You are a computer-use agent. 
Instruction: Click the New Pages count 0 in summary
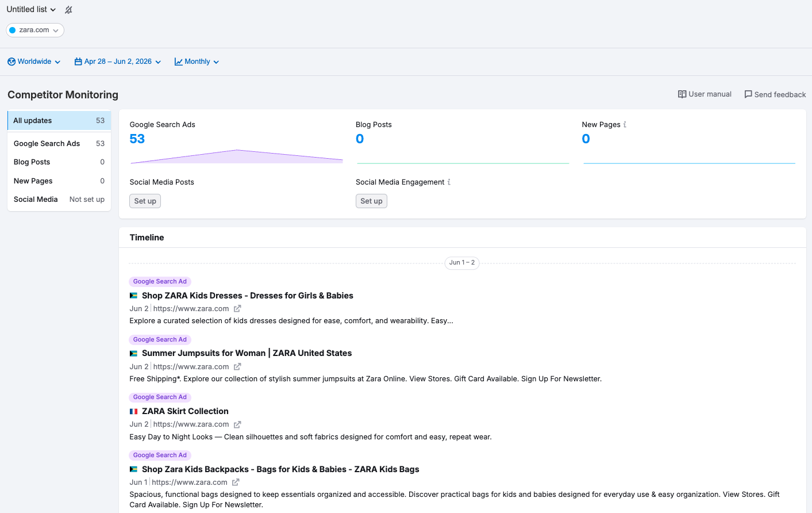[586, 139]
